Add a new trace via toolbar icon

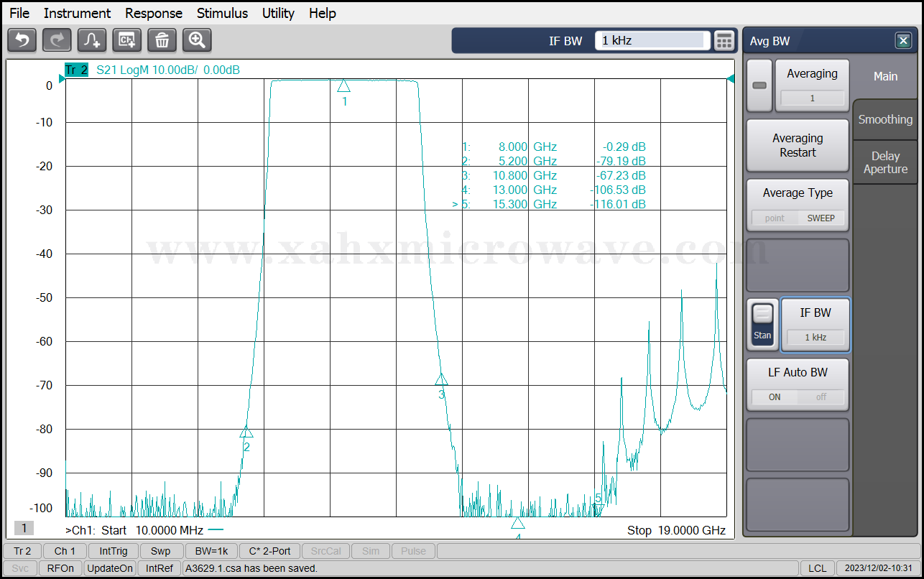[92, 40]
